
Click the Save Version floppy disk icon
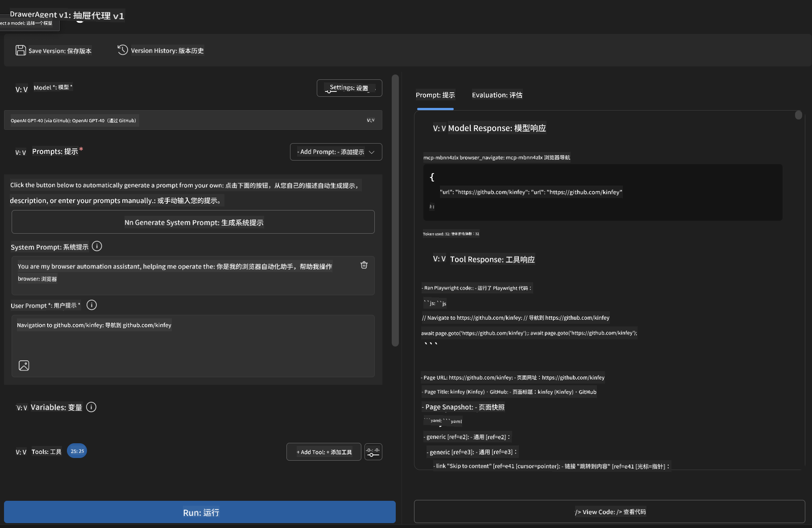coord(21,50)
